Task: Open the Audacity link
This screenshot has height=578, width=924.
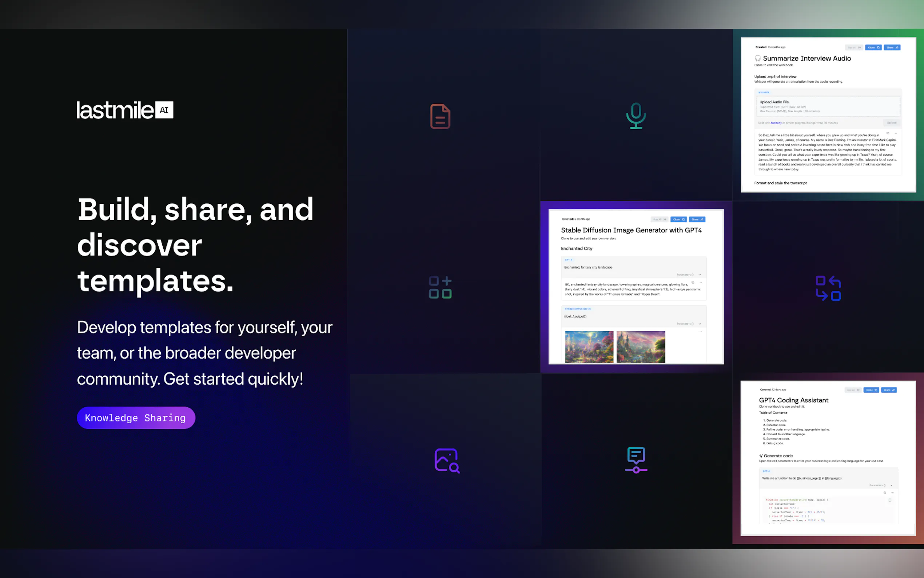Action: click(776, 123)
